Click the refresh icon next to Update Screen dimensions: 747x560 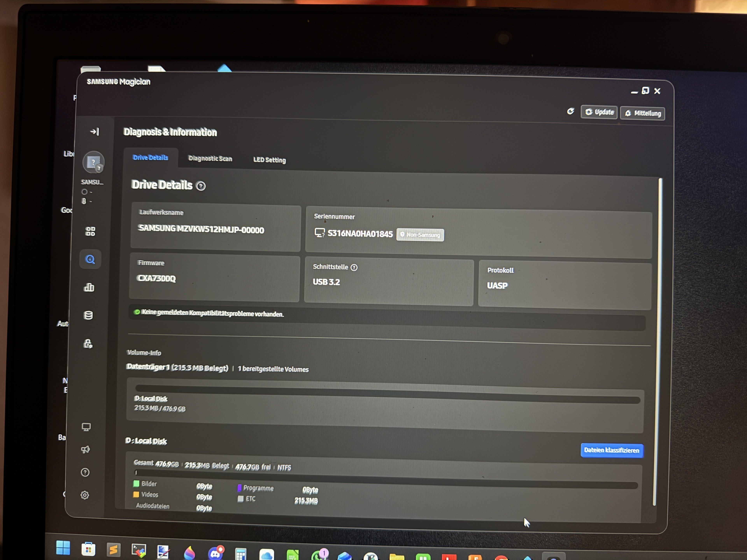click(570, 111)
